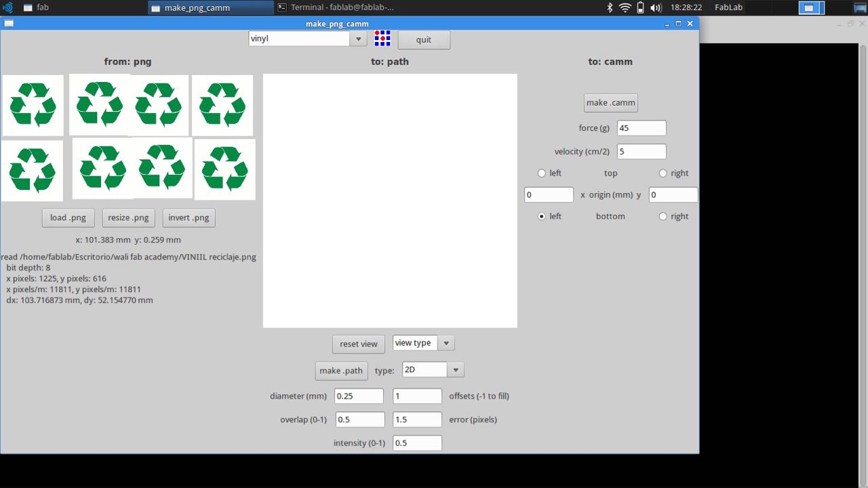Viewport: 868px width, 488px height.
Task: Select the bottom right origin radio button
Action: click(663, 216)
